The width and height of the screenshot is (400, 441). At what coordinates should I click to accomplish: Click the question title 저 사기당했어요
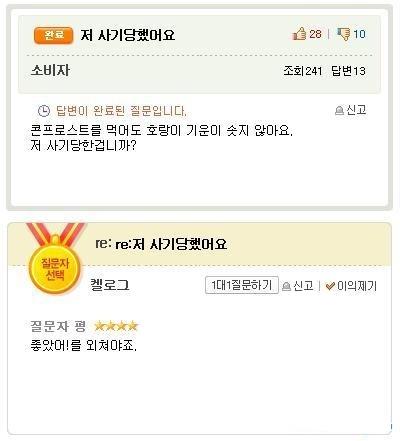(128, 35)
